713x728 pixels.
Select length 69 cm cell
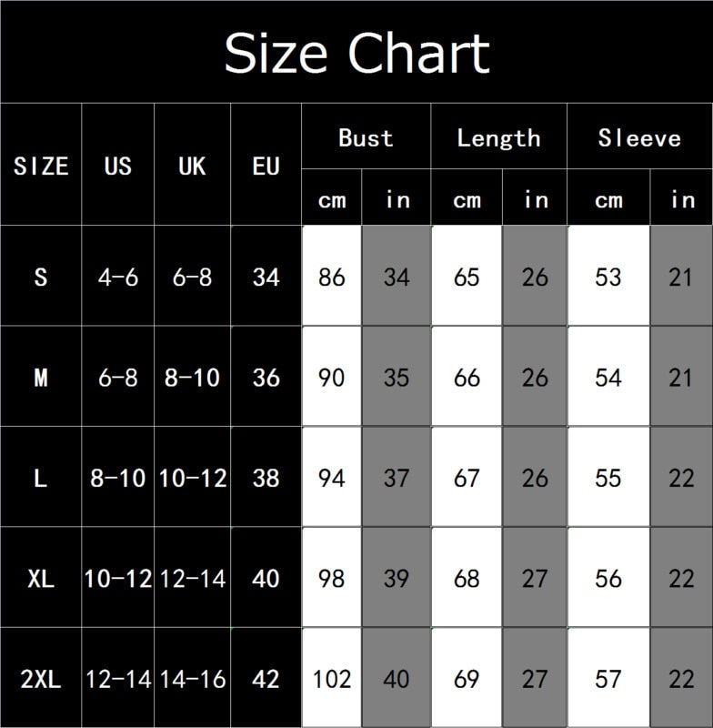(x=467, y=678)
